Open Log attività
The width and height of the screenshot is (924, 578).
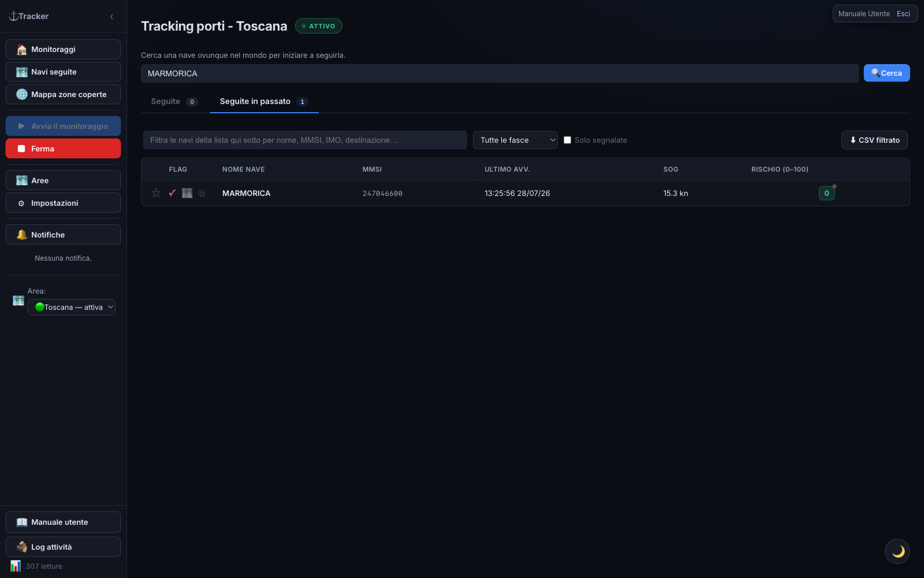coord(63,547)
